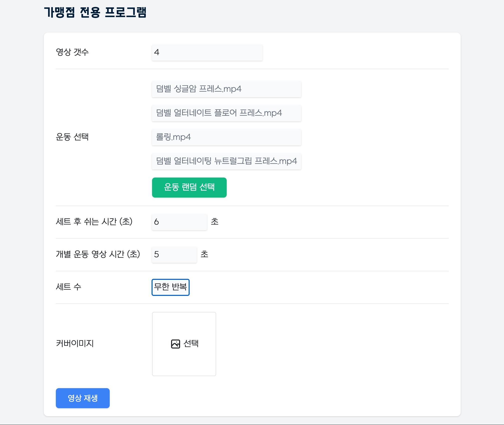The width and height of the screenshot is (504, 425).
Task: Click the 세트 수 label
Action: (x=68, y=287)
